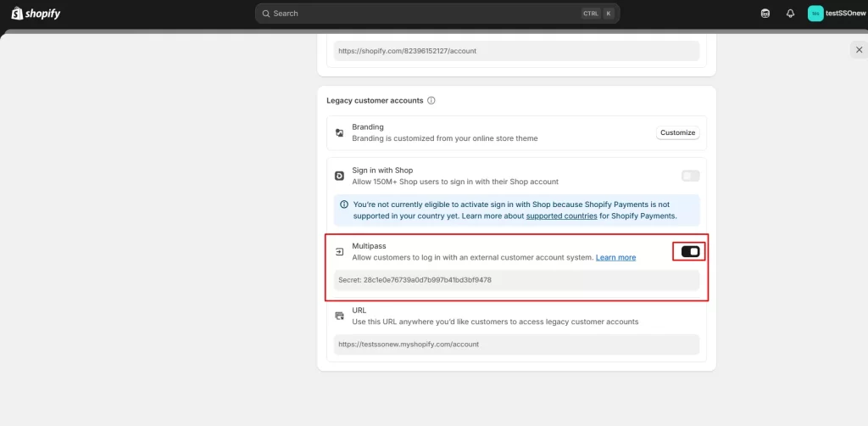This screenshot has width=868, height=426.
Task: Click the URL section icon
Action: pyautogui.click(x=340, y=316)
